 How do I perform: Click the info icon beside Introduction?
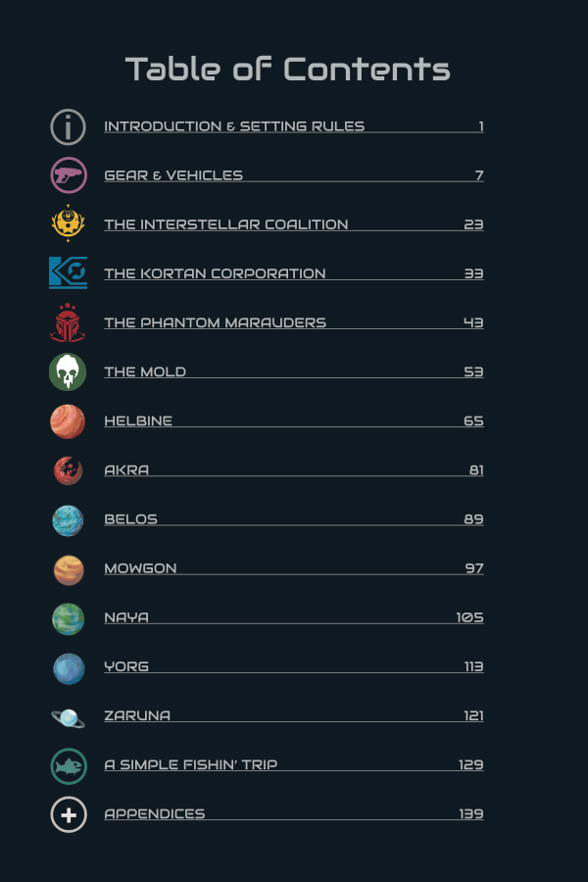[x=69, y=127]
